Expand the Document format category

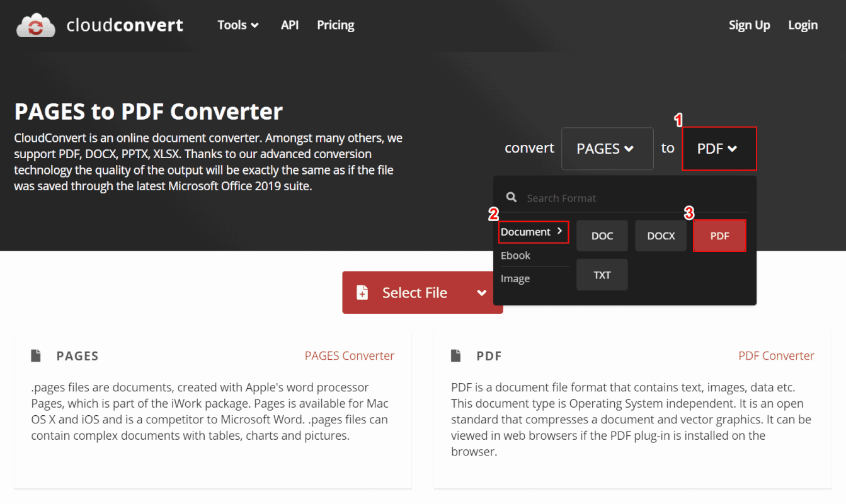pyautogui.click(x=533, y=232)
